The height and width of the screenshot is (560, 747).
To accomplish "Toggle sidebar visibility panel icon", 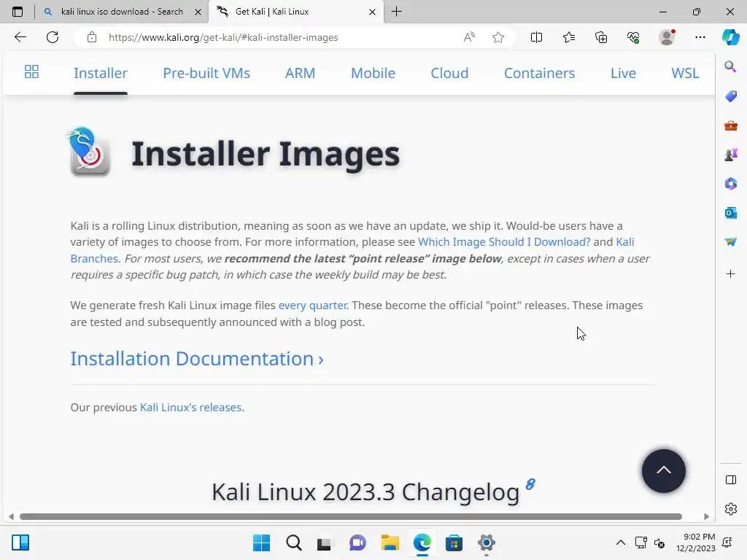I will [x=730, y=480].
